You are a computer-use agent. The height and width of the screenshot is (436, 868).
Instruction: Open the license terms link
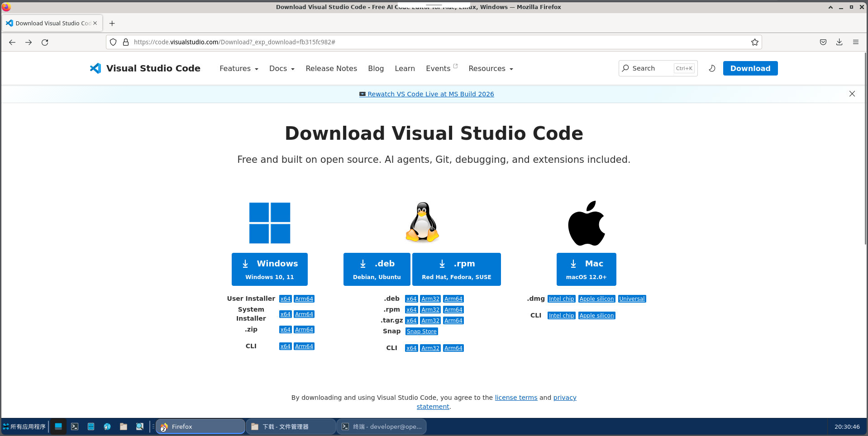(516, 398)
